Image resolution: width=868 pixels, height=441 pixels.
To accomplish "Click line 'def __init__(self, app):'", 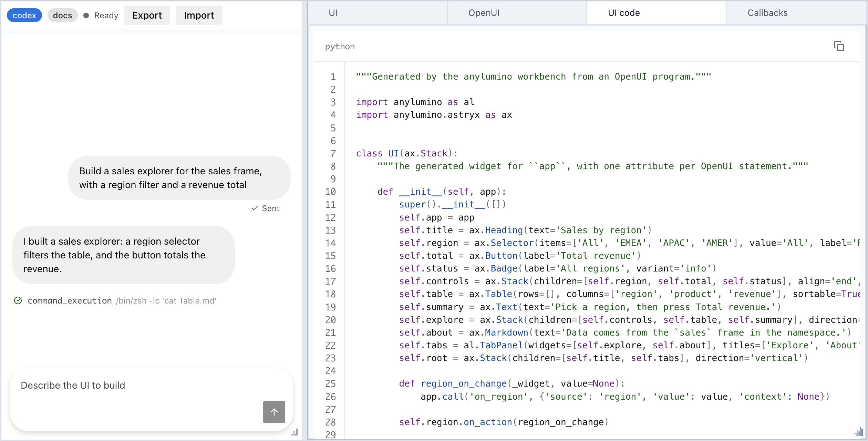I will point(442,192).
